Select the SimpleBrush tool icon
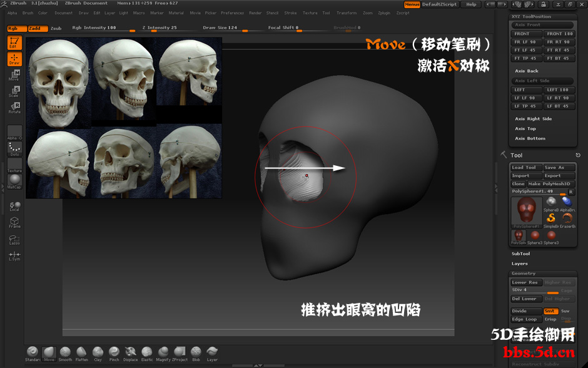This screenshot has height=368, width=588. point(551,219)
